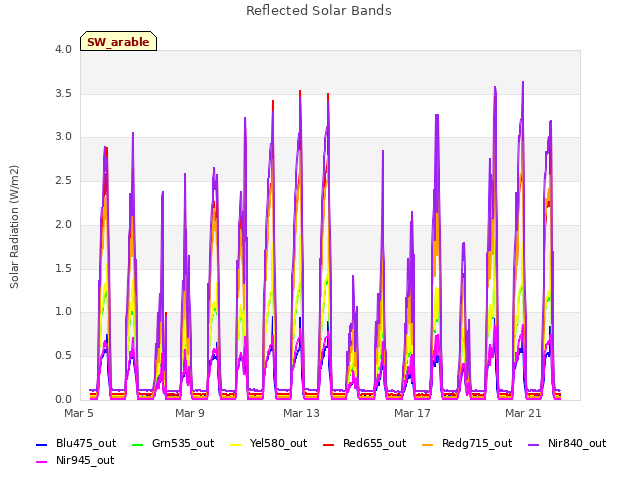Click the purple Nir840_out legend swatch
Image resolution: width=640 pixels, height=480 pixels.
[534, 444]
